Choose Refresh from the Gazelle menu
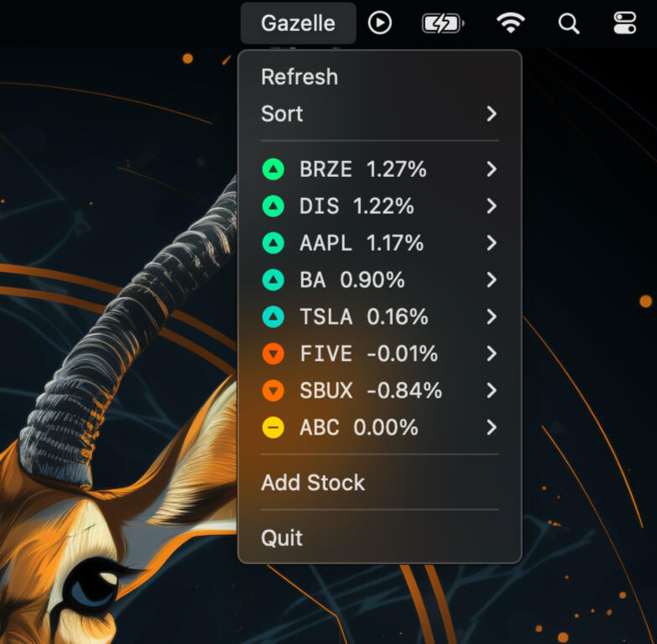The height and width of the screenshot is (644, 657). point(300,77)
